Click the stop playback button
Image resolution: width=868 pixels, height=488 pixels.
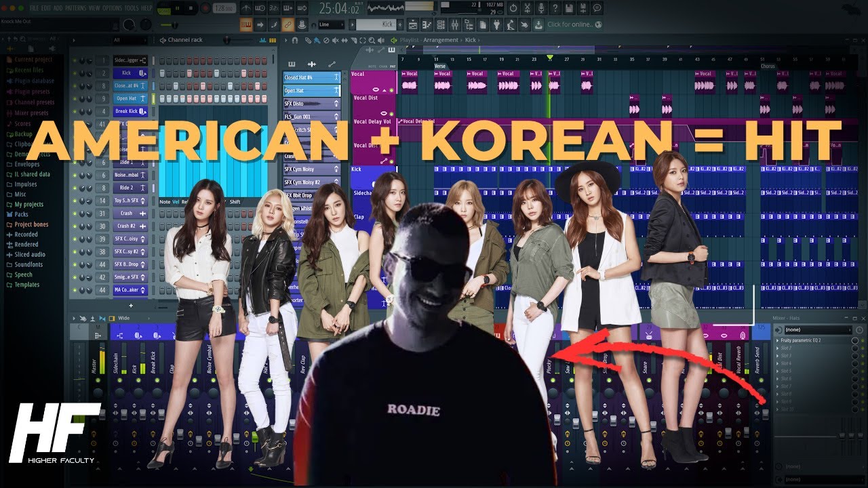point(191,8)
